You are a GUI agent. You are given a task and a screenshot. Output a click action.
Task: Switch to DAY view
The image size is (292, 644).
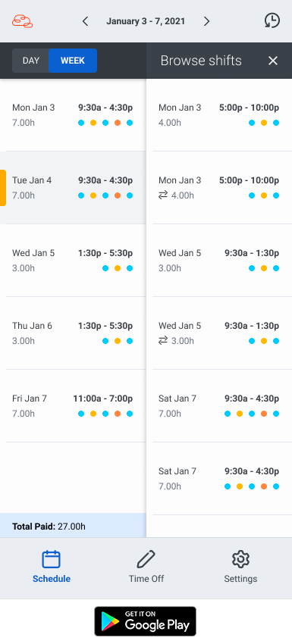31,61
